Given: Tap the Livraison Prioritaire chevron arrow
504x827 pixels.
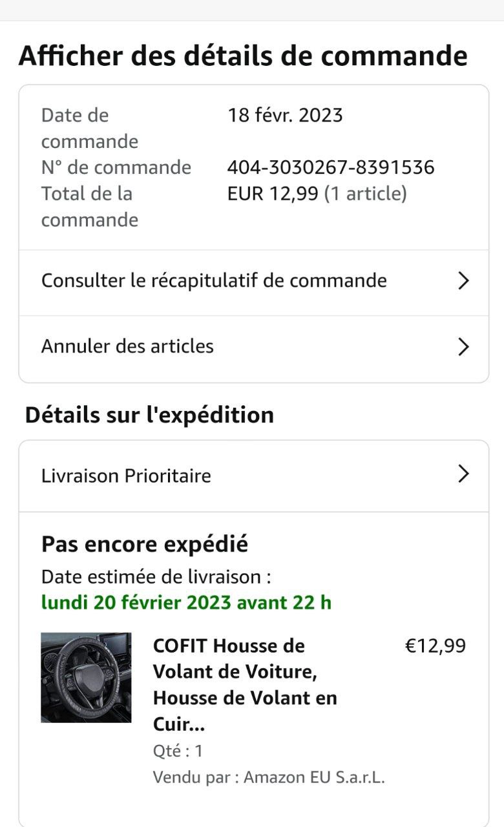Looking at the screenshot, I should coord(463,474).
